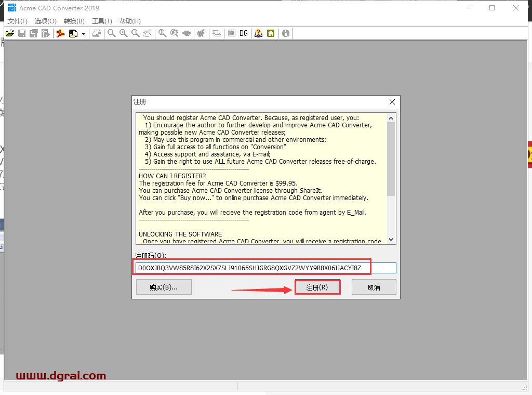Image resolution: width=532 pixels, height=395 pixels.
Task: Click inside the 注册码 registration code field
Action: (x=265, y=268)
